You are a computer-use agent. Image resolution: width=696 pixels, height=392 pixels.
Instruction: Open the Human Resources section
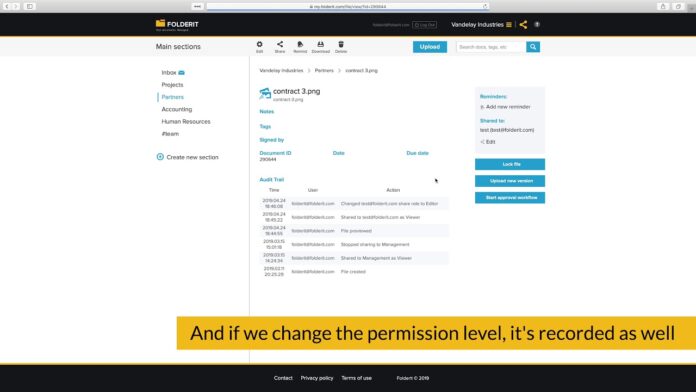click(x=186, y=121)
